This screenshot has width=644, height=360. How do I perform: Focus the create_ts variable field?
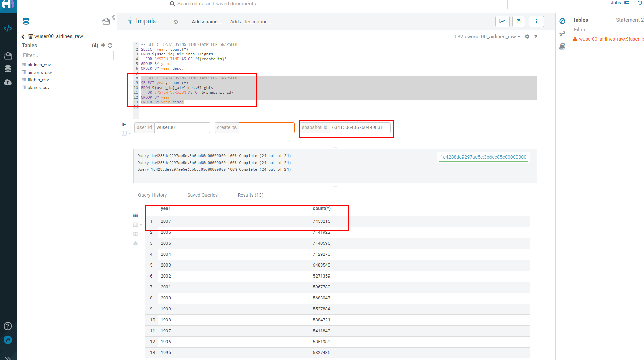[x=266, y=127]
